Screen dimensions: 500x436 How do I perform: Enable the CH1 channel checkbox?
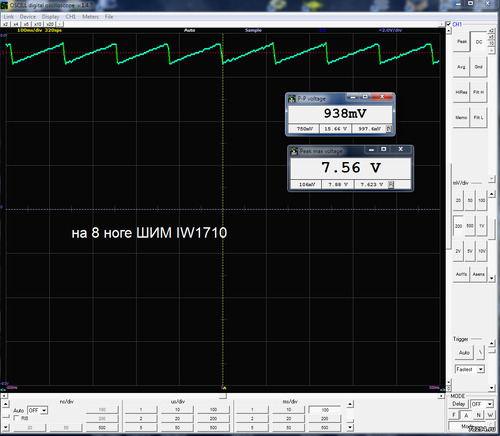(x=449, y=24)
